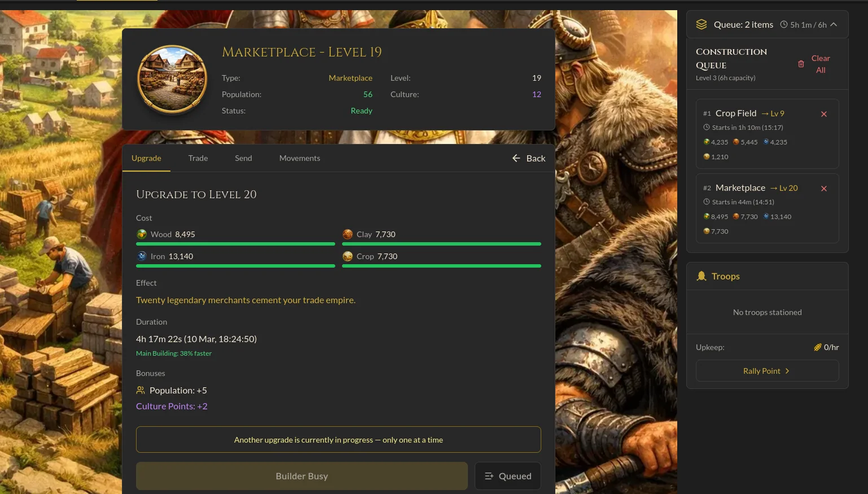This screenshot has height=494, width=868.
Task: Click the No troops stationed text
Action: coord(767,312)
